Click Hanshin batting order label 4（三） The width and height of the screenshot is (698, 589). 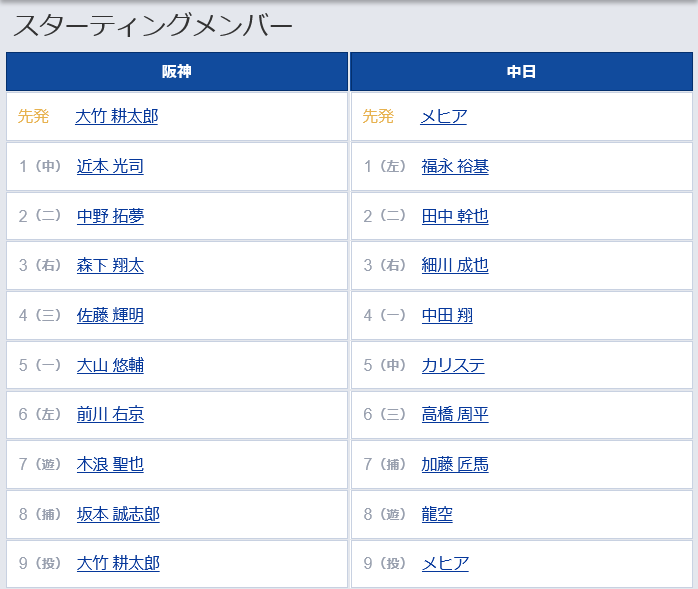coord(40,315)
